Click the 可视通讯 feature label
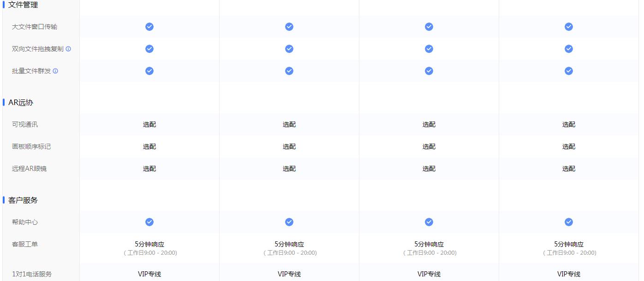644x281 pixels. tap(25, 124)
